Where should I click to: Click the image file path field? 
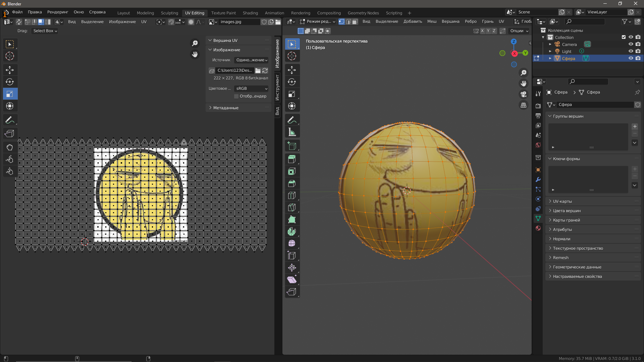point(234,70)
